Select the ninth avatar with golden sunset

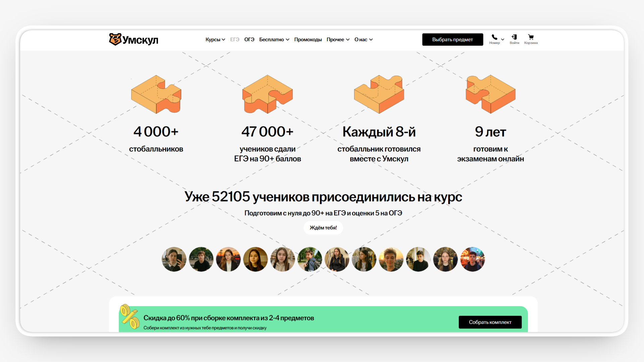click(x=391, y=259)
